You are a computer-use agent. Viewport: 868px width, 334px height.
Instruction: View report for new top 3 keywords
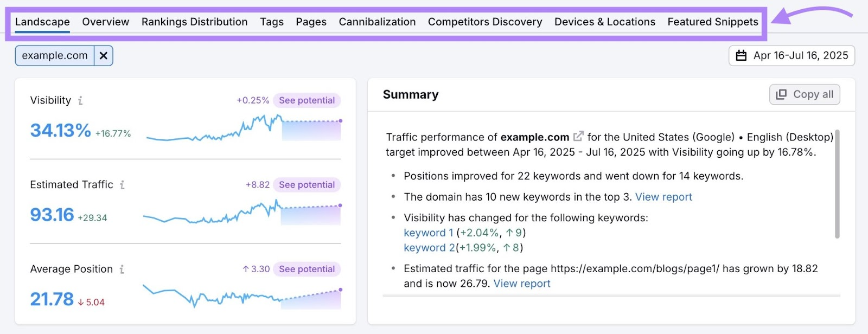(663, 197)
